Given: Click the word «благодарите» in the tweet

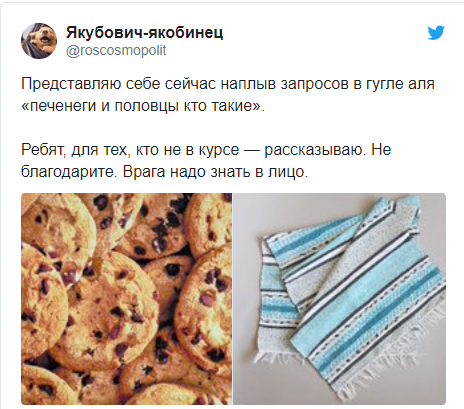Looking at the screenshot, I should pos(69,172).
